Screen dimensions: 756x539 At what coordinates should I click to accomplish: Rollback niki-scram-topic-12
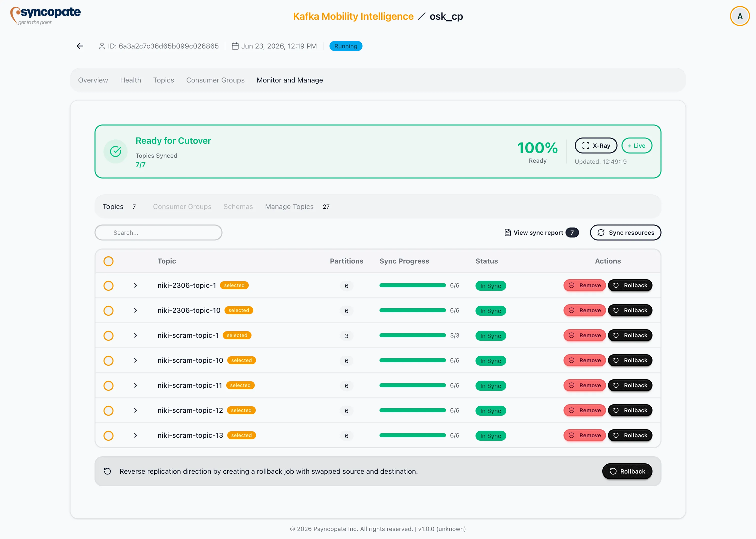click(630, 410)
